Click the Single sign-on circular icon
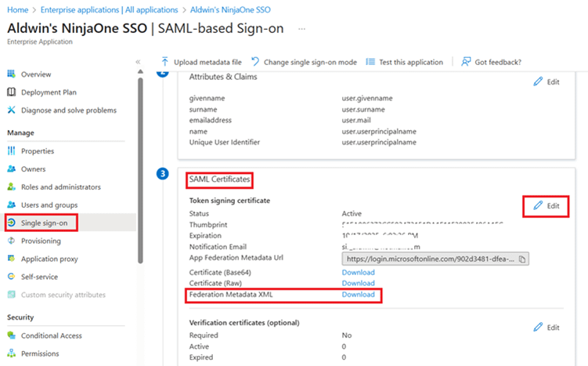The width and height of the screenshot is (588, 366). (11, 223)
